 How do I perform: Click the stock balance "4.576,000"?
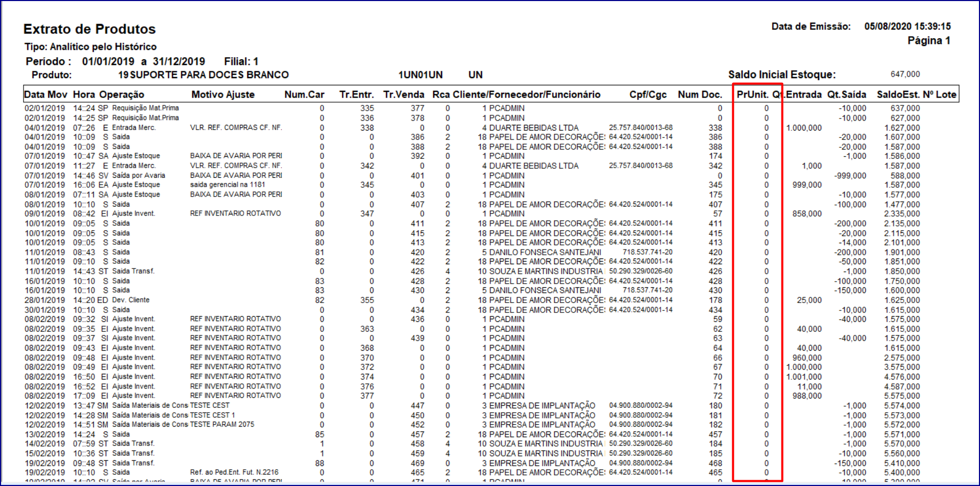click(x=902, y=377)
